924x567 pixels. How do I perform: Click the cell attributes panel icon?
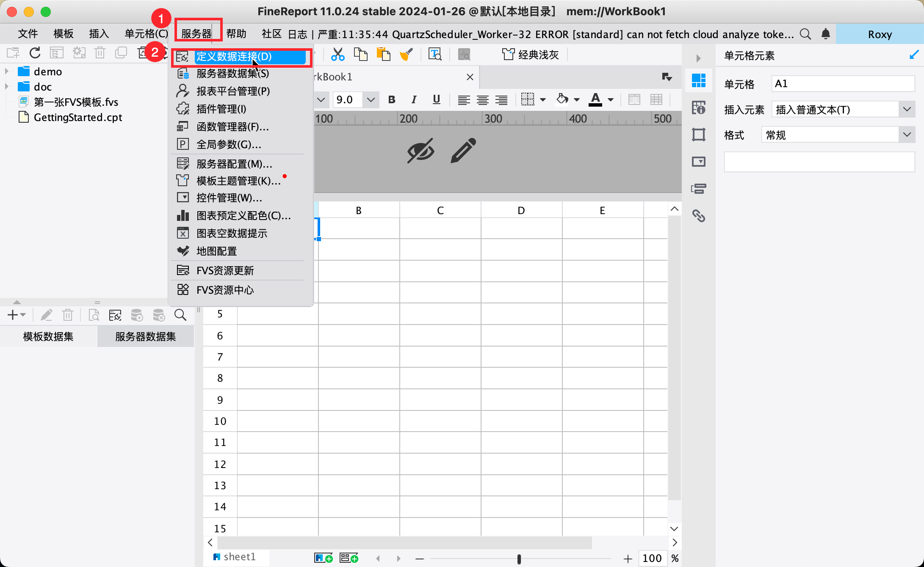(698, 107)
